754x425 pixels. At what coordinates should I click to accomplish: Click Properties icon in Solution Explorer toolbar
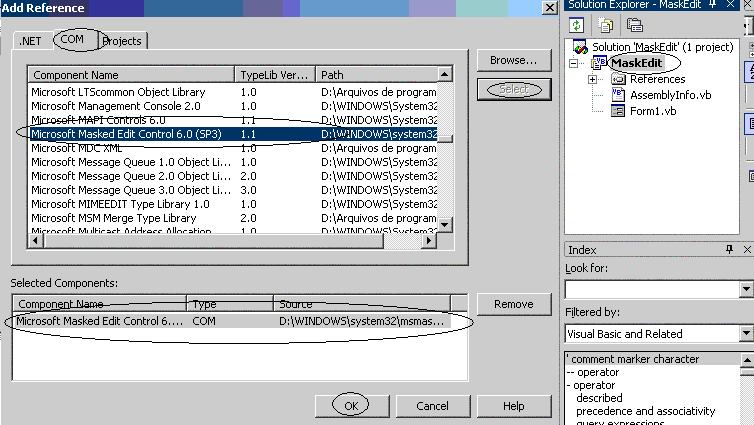point(634,25)
